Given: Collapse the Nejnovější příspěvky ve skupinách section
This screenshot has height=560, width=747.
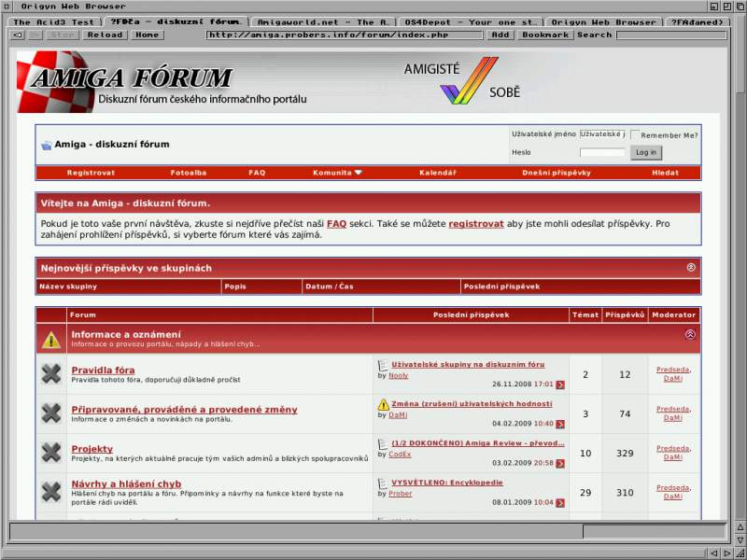Looking at the screenshot, I should click(x=691, y=268).
